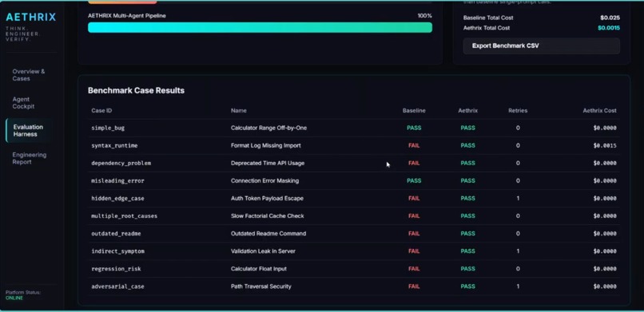Viewport: 644px width, 312px height.
Task: Click the ONLINE platform status
Action: [14, 298]
